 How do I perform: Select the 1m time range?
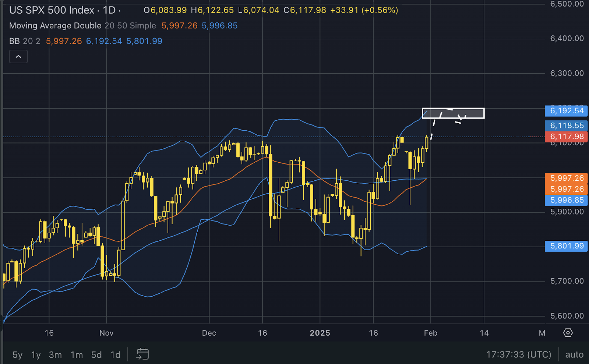point(77,355)
